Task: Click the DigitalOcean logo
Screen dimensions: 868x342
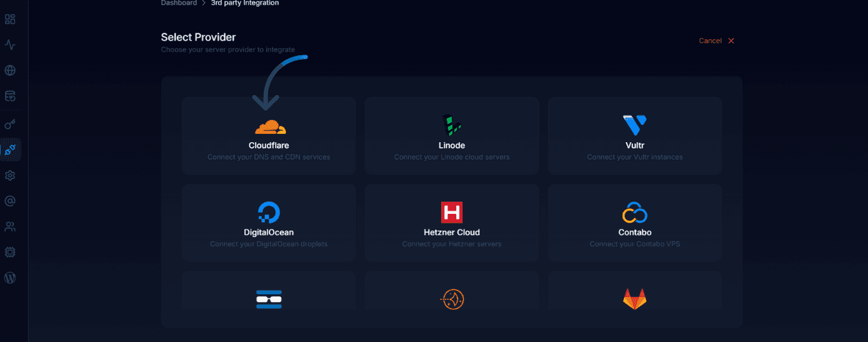Action: tap(269, 212)
